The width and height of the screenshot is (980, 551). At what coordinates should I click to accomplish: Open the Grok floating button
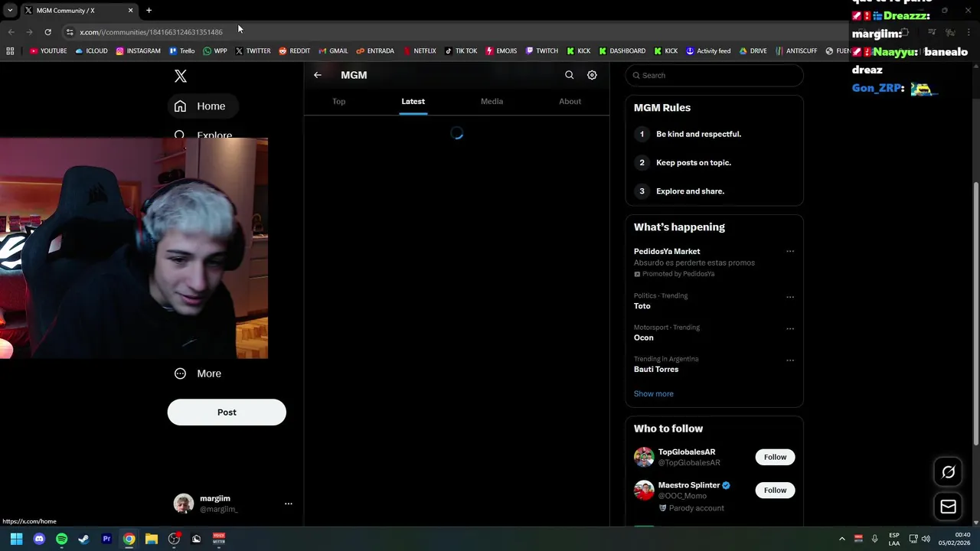pos(948,472)
